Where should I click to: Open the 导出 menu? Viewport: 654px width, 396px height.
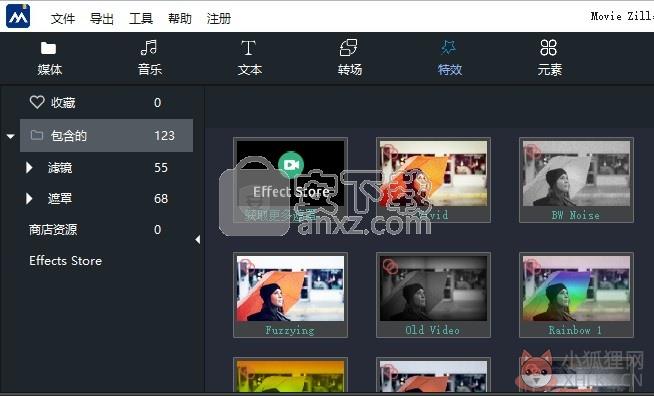(102, 18)
